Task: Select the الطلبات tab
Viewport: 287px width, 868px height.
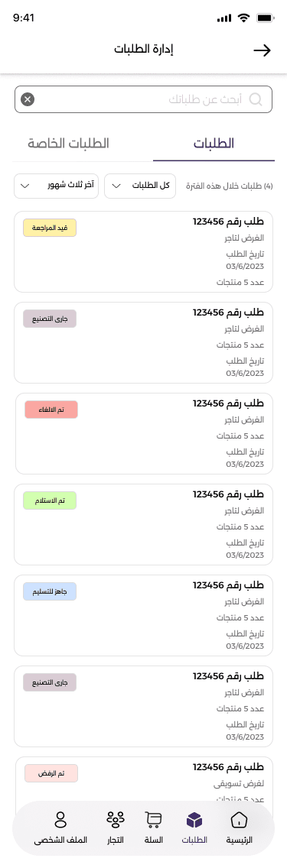Action: coord(214,144)
